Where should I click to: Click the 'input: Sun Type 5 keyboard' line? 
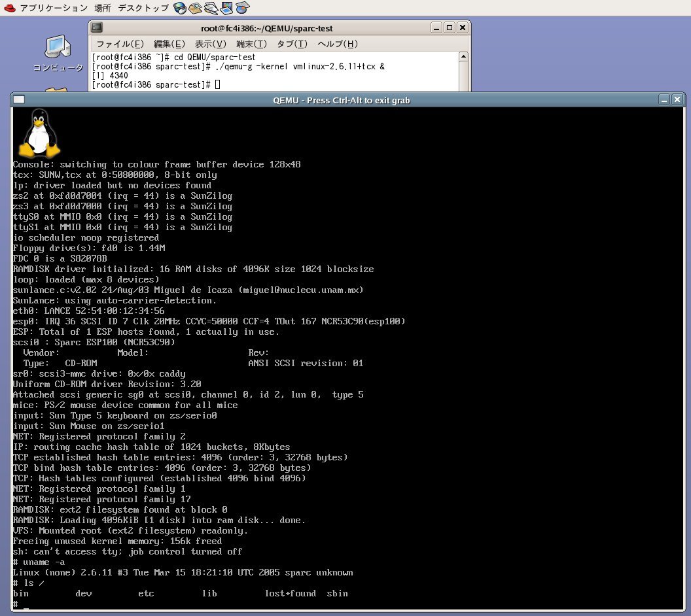[x=115, y=416]
